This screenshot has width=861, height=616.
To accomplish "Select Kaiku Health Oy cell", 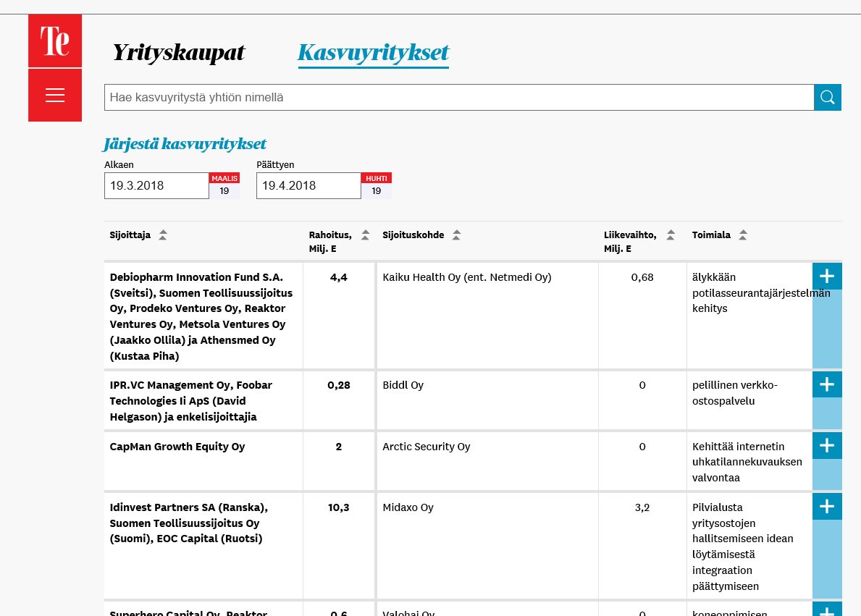I will pyautogui.click(x=487, y=316).
